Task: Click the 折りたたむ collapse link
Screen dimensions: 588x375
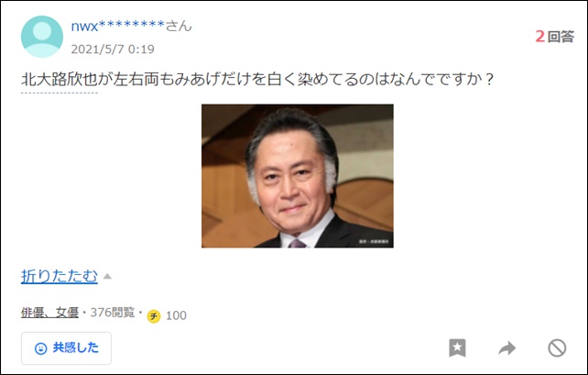Action: click(x=60, y=276)
